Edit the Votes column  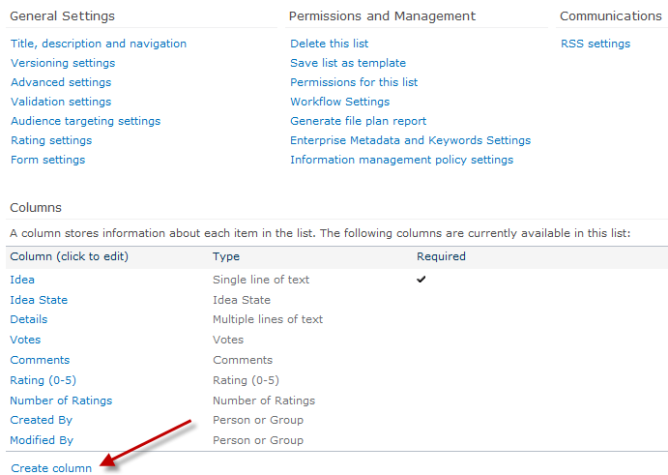[25, 340]
